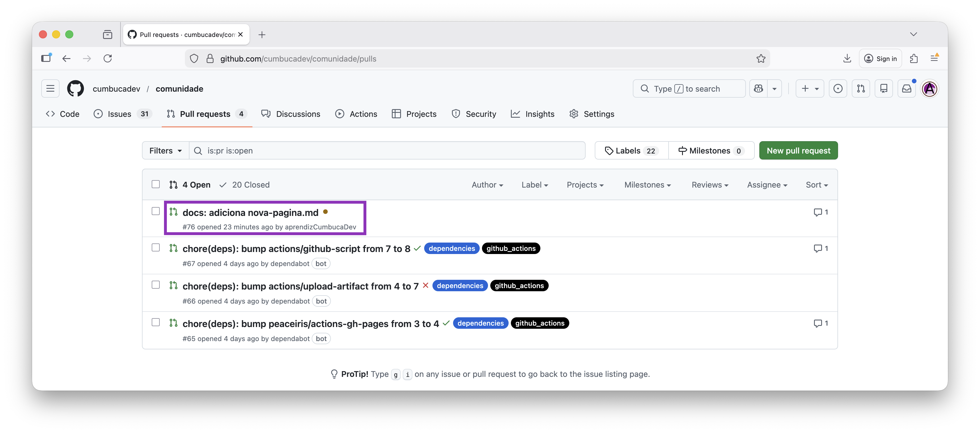980x433 pixels.
Task: Switch to the Code tab
Action: pyautogui.click(x=63, y=114)
